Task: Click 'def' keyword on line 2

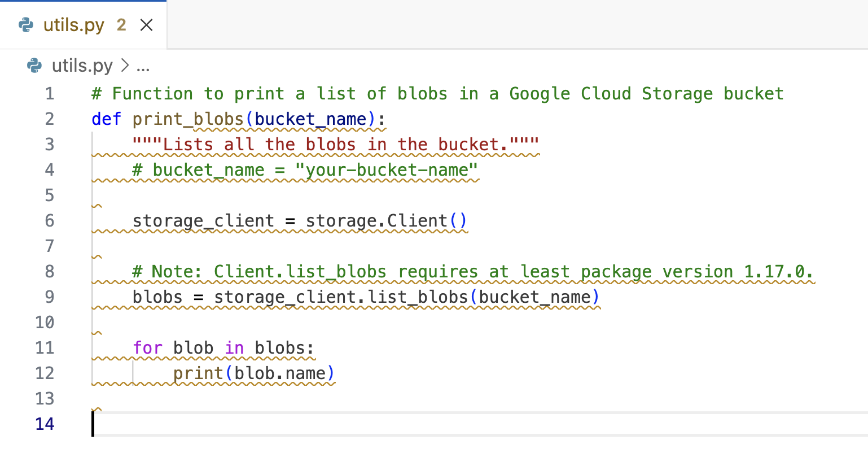Action: [x=106, y=119]
